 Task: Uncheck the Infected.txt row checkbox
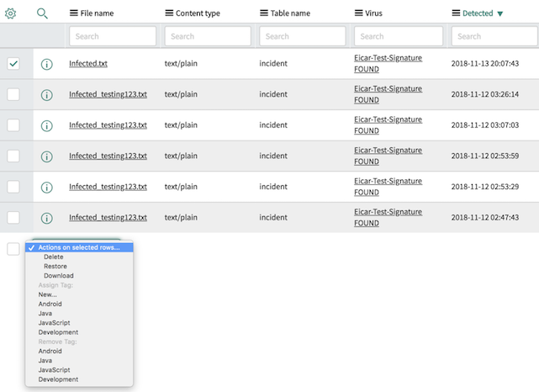[x=13, y=64]
